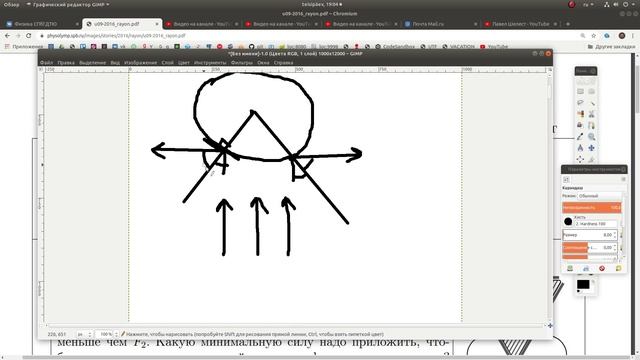Click the orange opacity slider in tool options

592,207
